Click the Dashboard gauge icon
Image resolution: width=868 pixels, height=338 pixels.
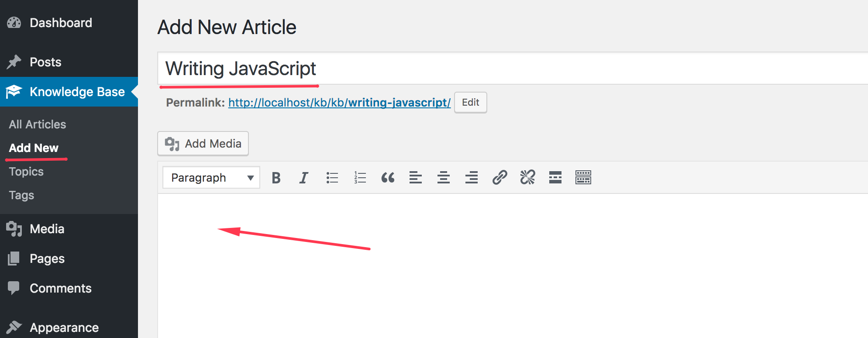pyautogui.click(x=14, y=23)
